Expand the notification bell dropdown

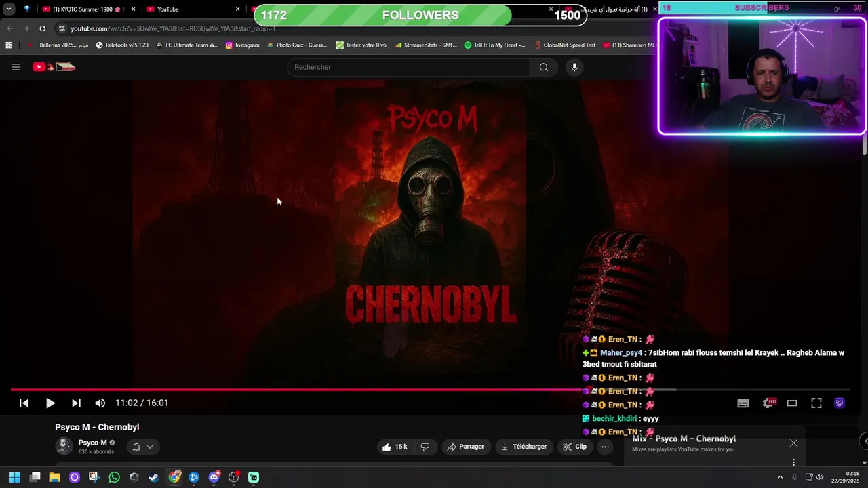click(142, 447)
